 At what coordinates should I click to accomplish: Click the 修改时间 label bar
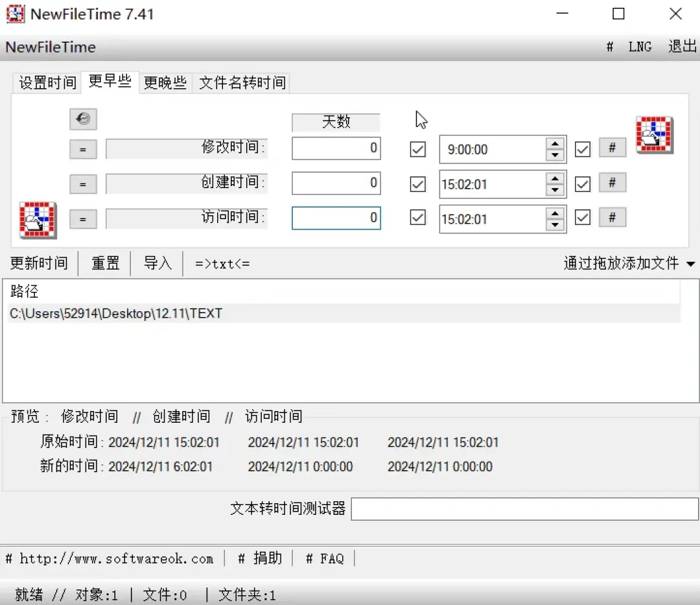pyautogui.click(x=187, y=148)
